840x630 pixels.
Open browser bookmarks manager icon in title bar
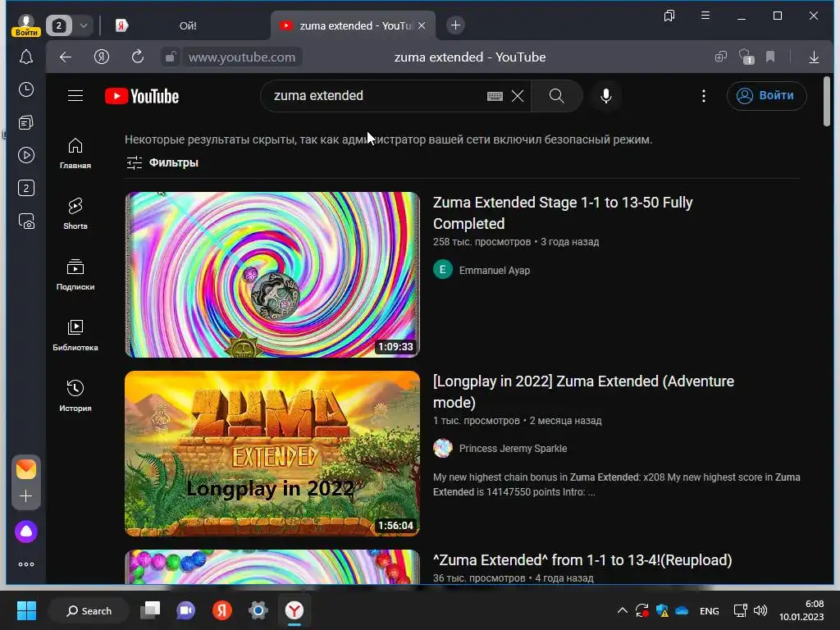pyautogui.click(x=669, y=16)
